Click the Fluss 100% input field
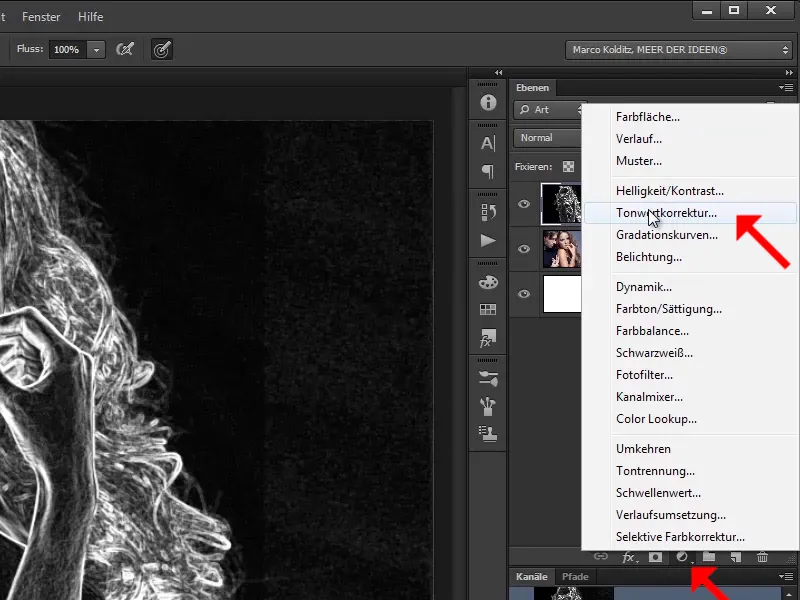This screenshot has height=600, width=800. click(x=67, y=49)
